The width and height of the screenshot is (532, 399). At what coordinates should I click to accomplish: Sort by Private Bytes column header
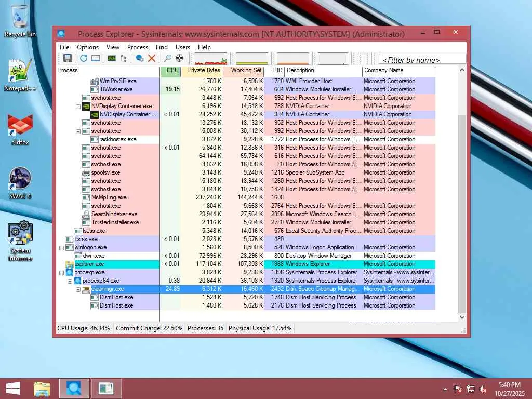pyautogui.click(x=202, y=70)
